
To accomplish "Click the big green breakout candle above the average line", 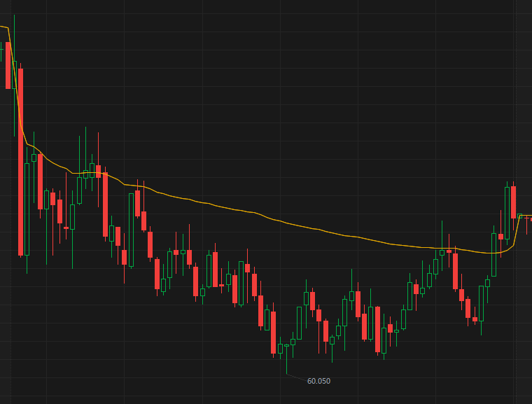I will (x=507, y=213).
